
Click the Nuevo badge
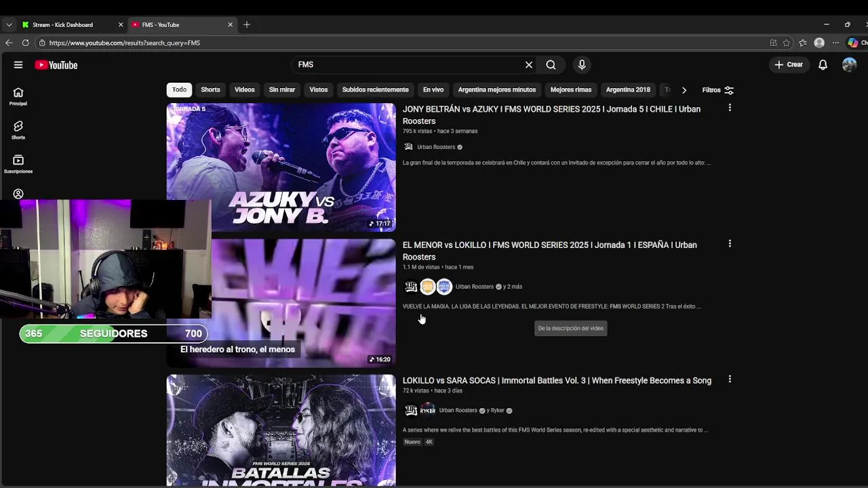point(412,442)
